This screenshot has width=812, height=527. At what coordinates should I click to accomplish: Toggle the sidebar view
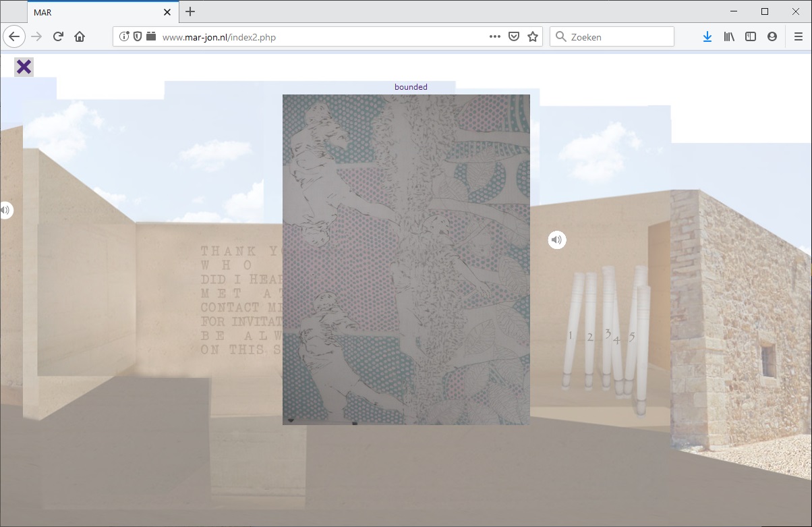[x=751, y=37]
